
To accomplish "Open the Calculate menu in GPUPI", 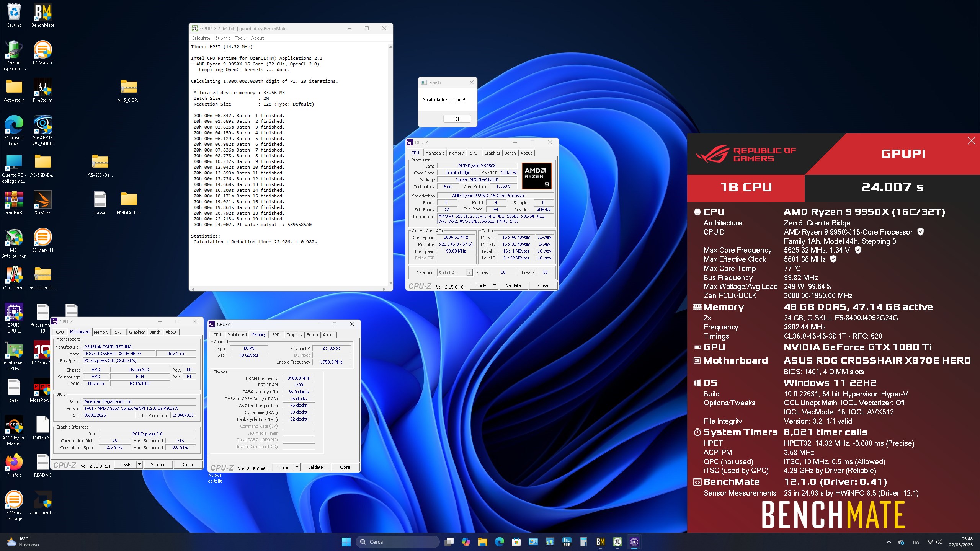I will click(x=201, y=38).
